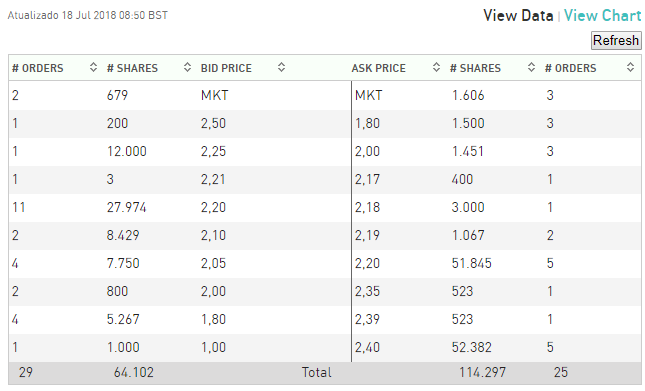The height and width of the screenshot is (391, 645).
Task: Click the left # ORDERS column header
Action: 37,68
